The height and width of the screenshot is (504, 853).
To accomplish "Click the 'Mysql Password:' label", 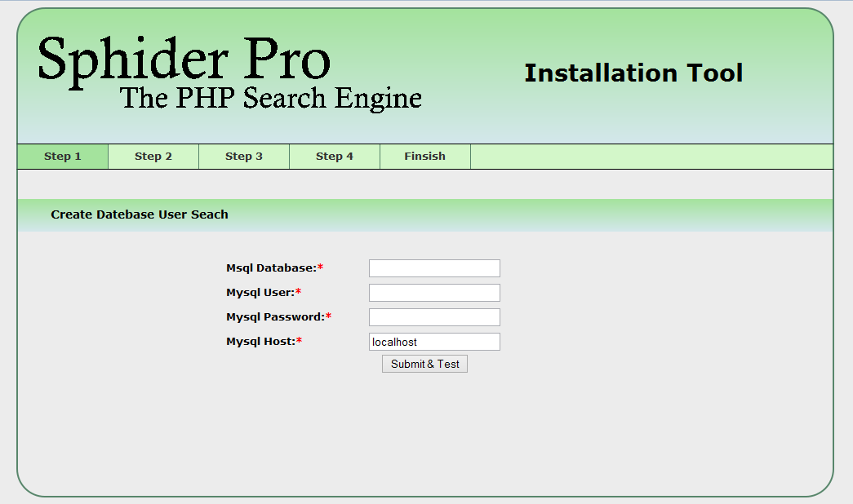I will pyautogui.click(x=278, y=317).
